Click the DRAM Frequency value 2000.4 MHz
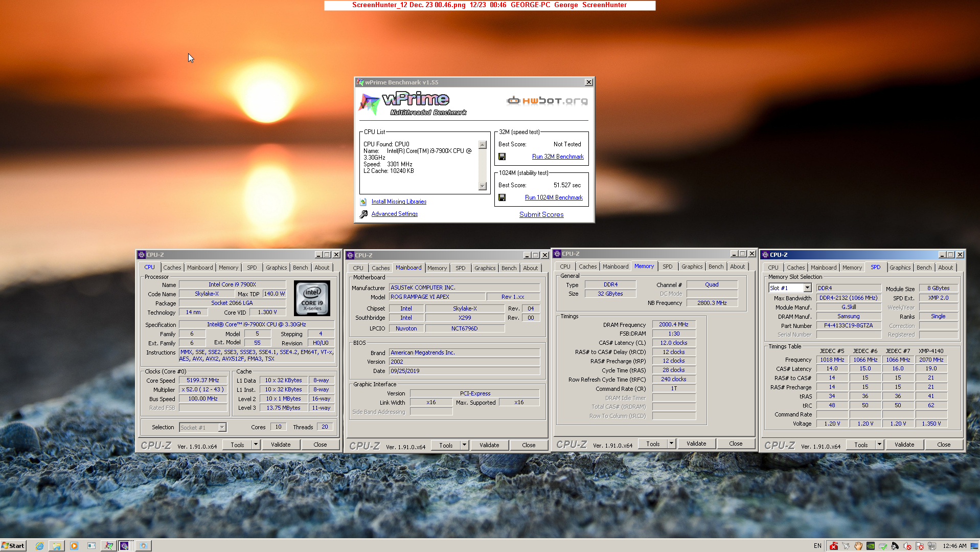This screenshot has height=552, width=980. point(674,324)
